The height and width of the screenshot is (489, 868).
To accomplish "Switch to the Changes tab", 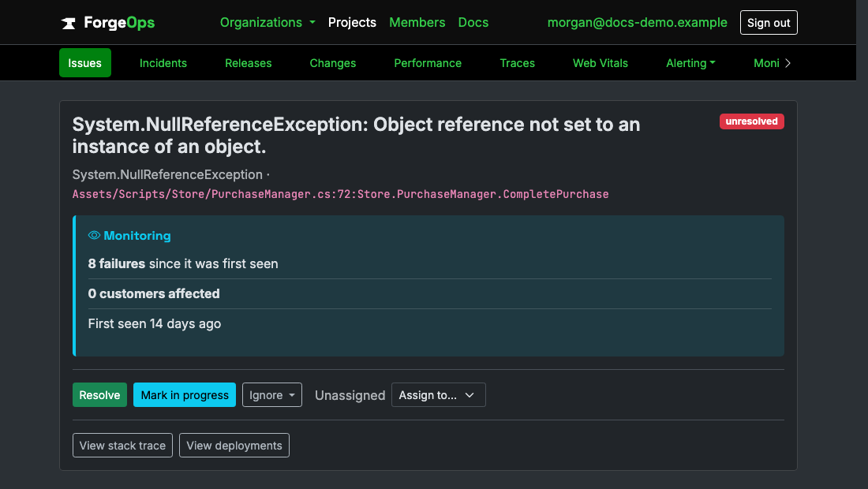I will pyautogui.click(x=333, y=63).
